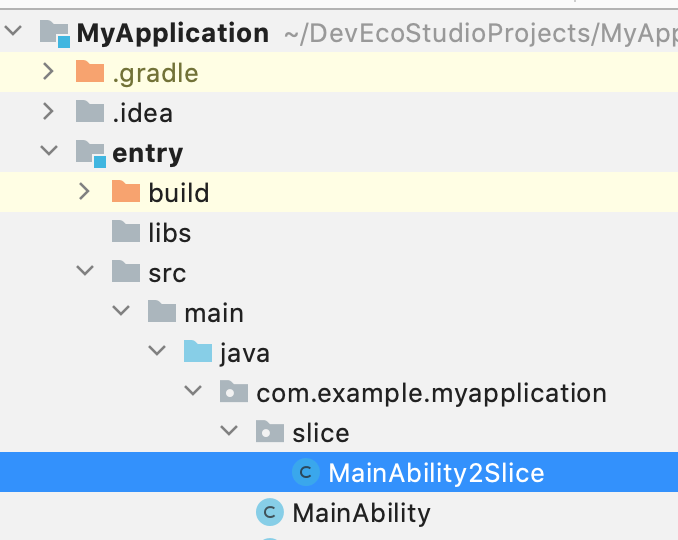Select the libs folder
This screenshot has width=678, height=540.
coord(169,233)
